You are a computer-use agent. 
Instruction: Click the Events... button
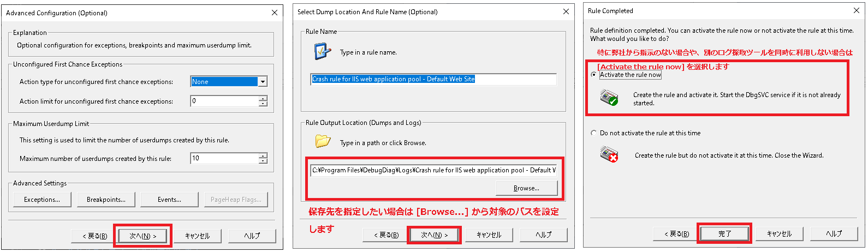coord(169,200)
